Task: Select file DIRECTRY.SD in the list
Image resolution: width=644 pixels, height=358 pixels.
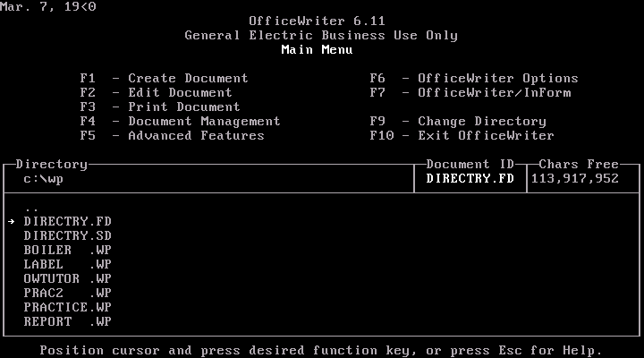Action: 67,236
